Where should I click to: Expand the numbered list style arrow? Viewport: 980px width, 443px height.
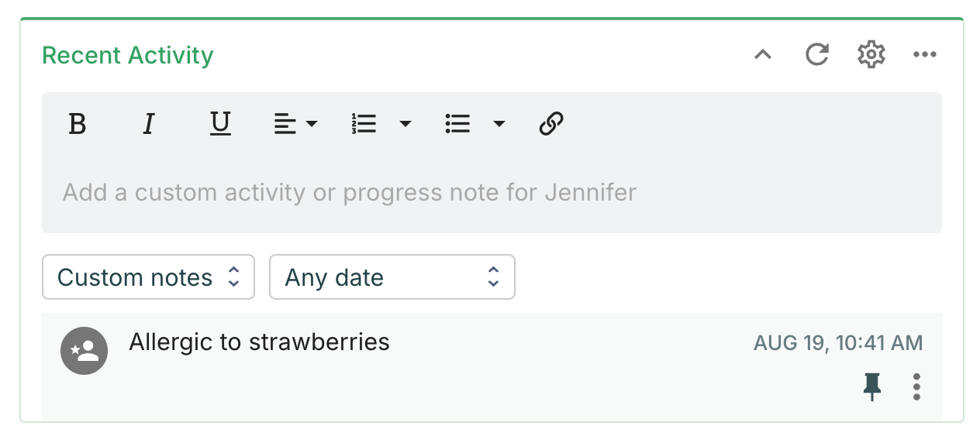coord(405,124)
